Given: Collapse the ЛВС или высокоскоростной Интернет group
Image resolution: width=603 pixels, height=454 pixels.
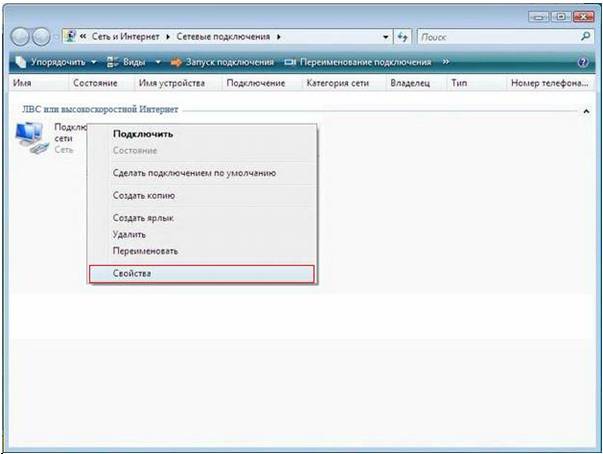Looking at the screenshot, I should [586, 111].
